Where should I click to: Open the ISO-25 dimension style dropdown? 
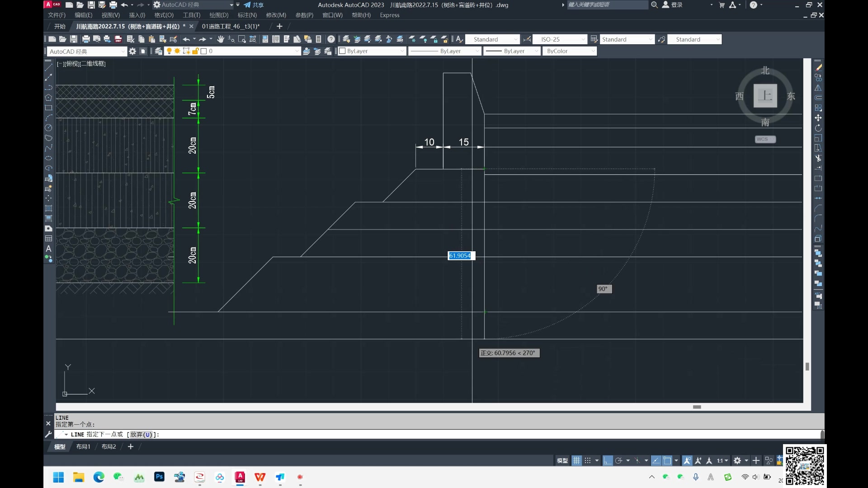click(x=583, y=39)
